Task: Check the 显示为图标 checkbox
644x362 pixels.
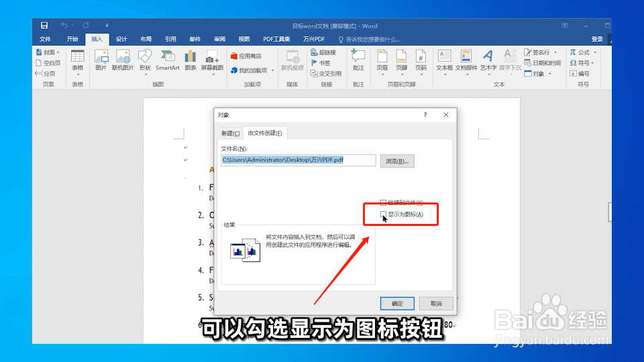Action: 383,215
